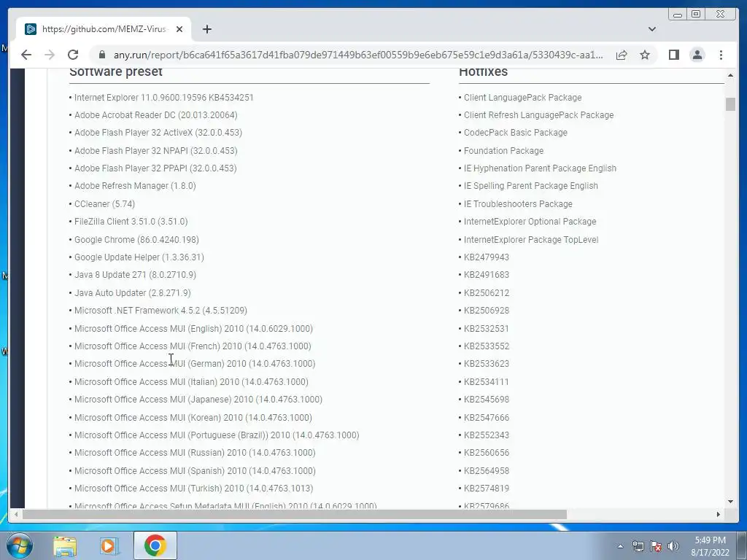Click the vertical scrollbar down arrow

click(730, 502)
